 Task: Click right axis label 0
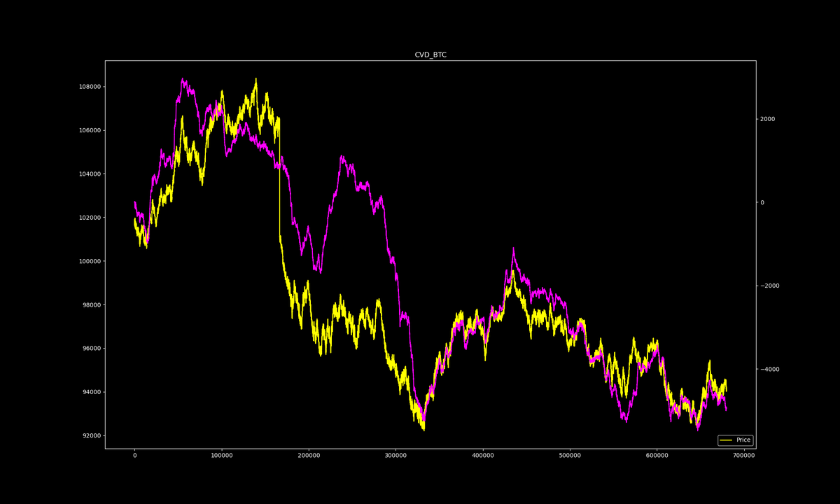pyautogui.click(x=763, y=202)
